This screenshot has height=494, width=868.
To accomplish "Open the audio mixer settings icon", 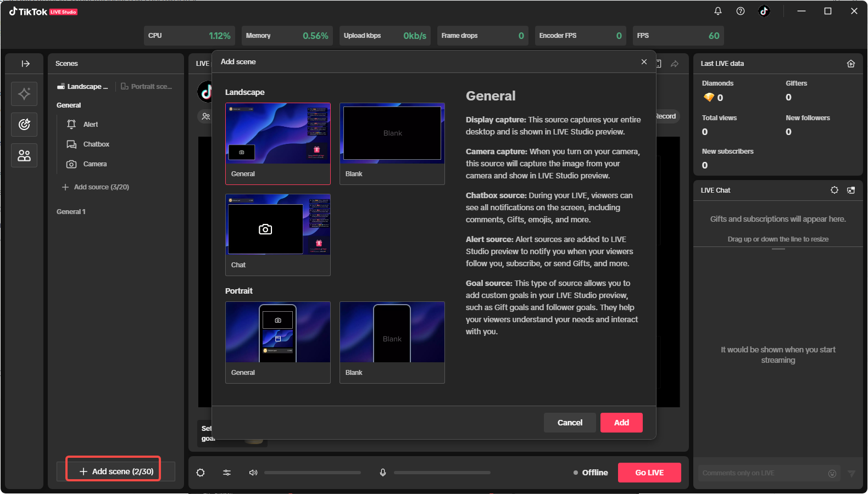I will click(227, 473).
